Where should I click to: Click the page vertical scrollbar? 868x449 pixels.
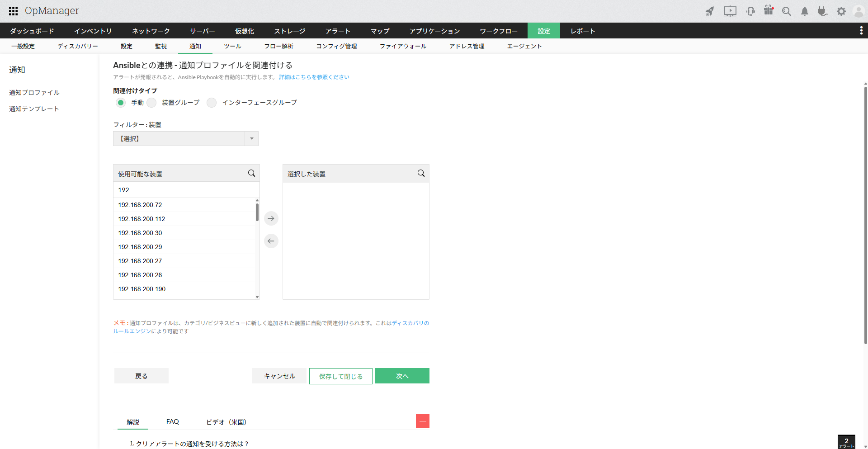(866, 215)
